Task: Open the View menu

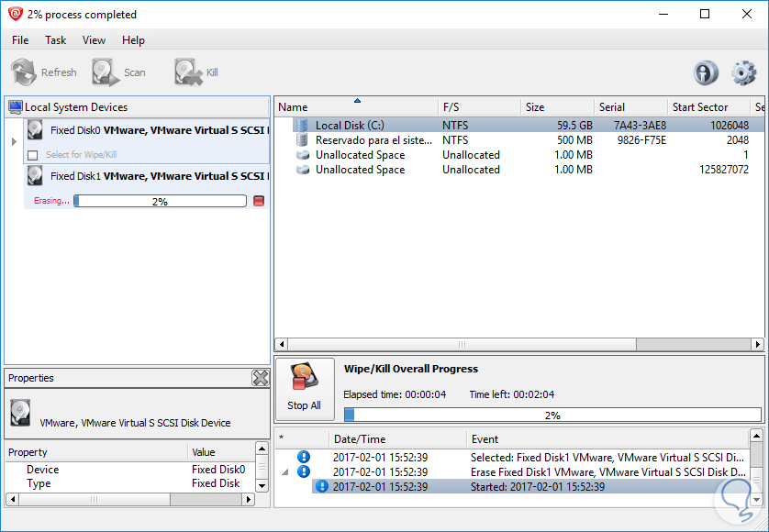Action: [94, 40]
